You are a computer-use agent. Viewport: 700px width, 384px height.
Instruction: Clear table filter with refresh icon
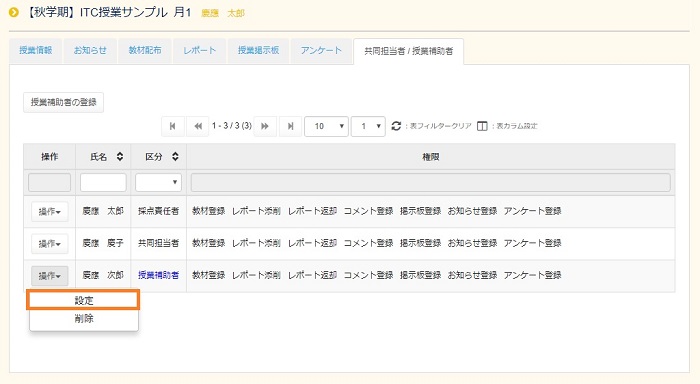[396, 126]
